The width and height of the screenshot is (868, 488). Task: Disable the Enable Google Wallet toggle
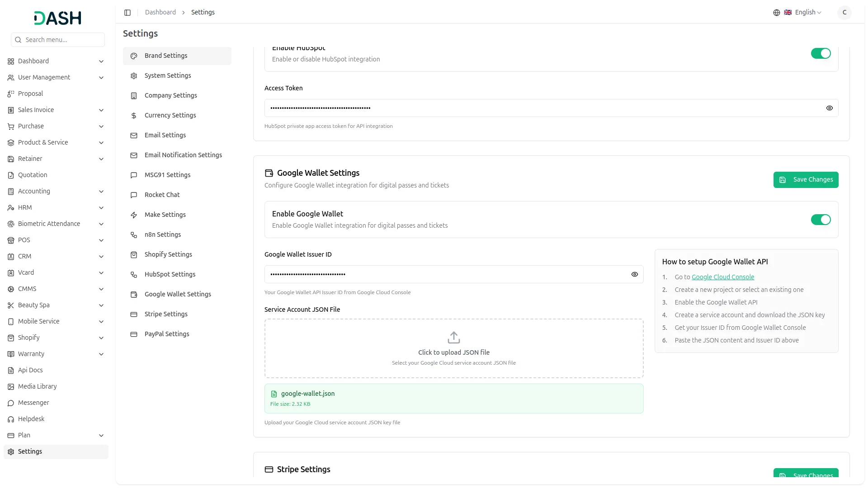coord(821,220)
